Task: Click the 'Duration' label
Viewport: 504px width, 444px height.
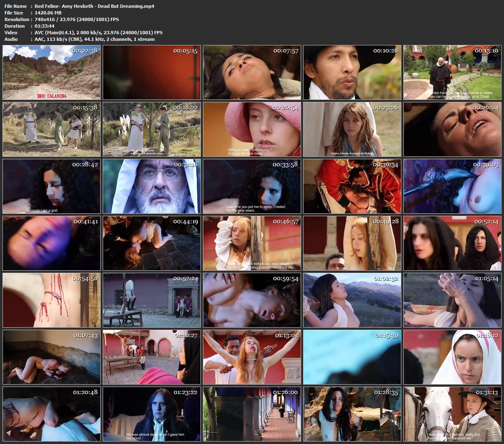Action: point(15,26)
